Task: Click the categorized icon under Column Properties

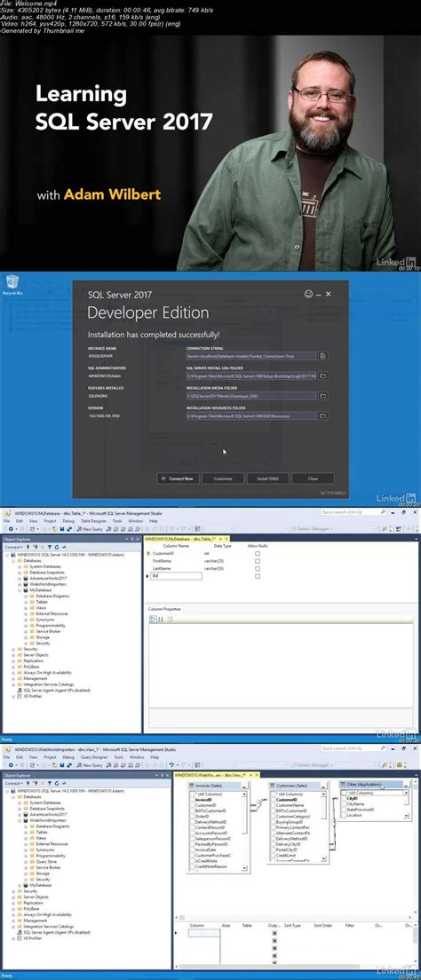Action: [152, 619]
